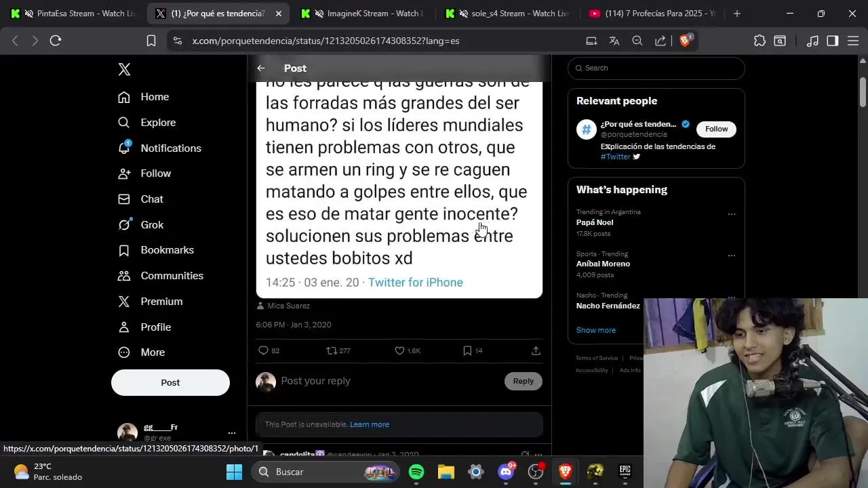Click the X logo in the sidebar
868x488 pixels.
click(124, 69)
